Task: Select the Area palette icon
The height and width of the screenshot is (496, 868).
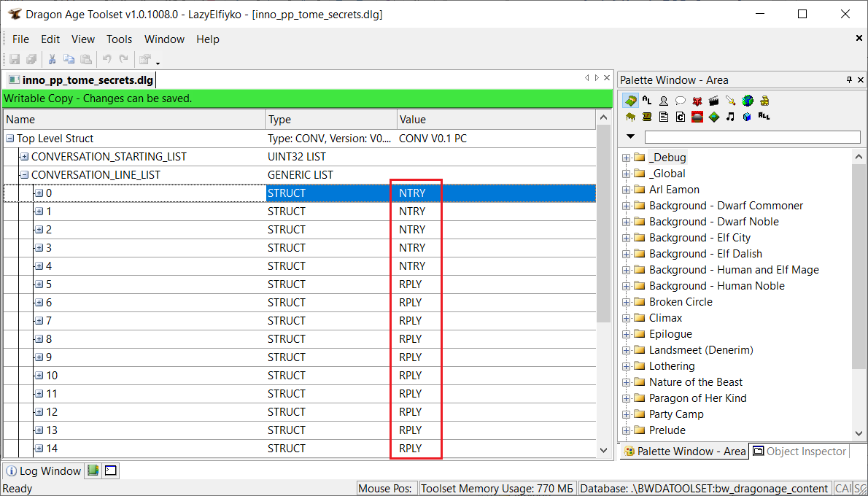Action: [630, 101]
